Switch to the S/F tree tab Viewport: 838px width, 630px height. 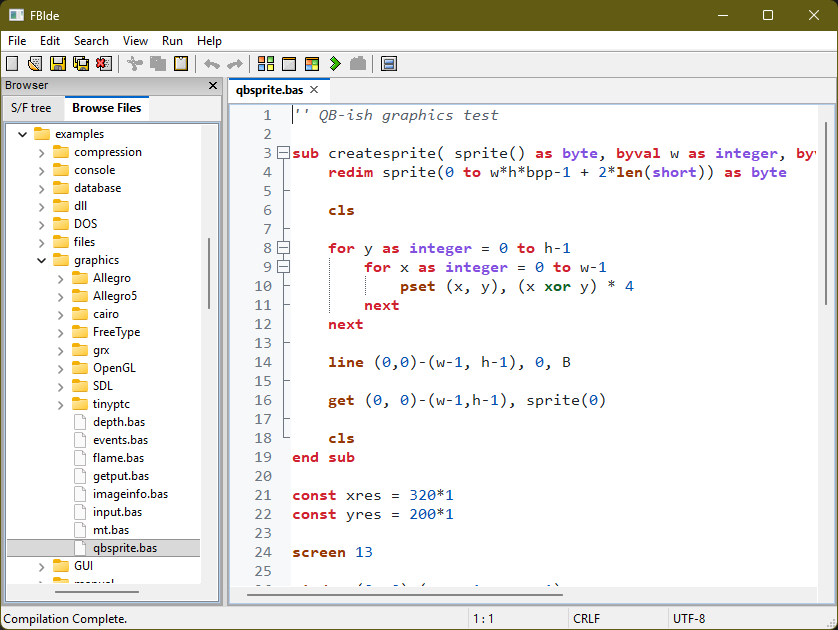(31, 108)
